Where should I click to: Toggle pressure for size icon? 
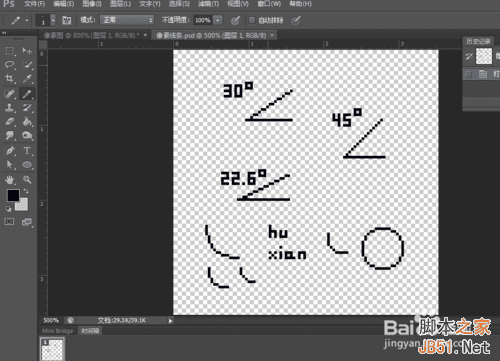(295, 21)
